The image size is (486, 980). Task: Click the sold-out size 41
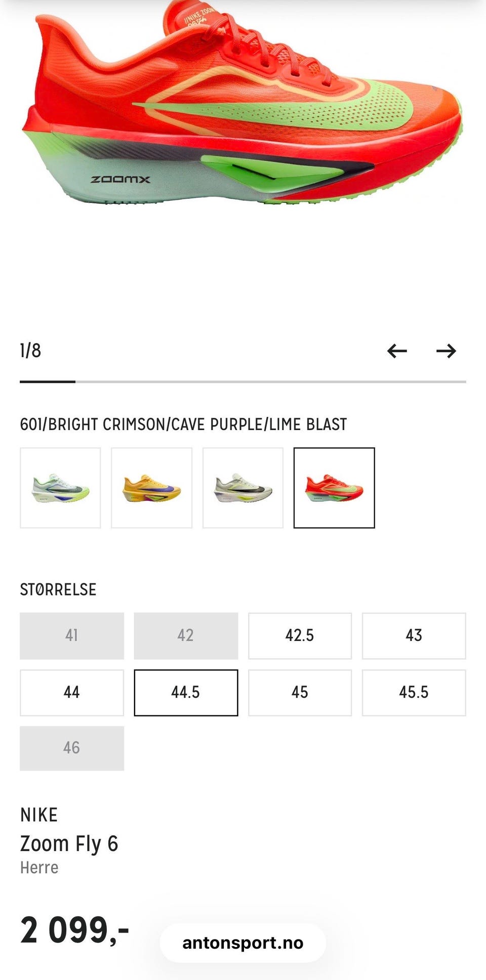(72, 636)
